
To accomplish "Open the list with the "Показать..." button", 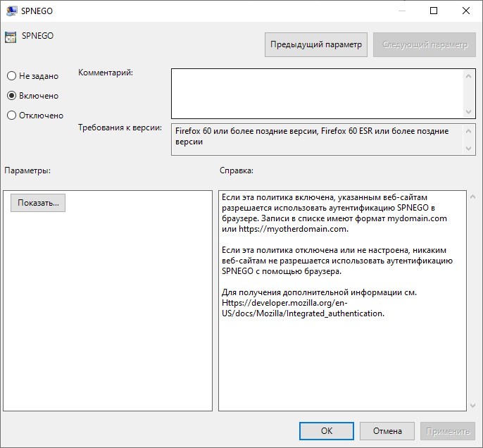I will [x=38, y=203].
